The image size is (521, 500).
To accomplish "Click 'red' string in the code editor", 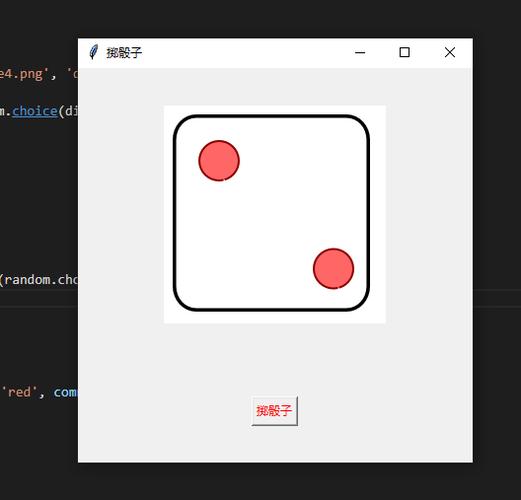I will pos(19,392).
